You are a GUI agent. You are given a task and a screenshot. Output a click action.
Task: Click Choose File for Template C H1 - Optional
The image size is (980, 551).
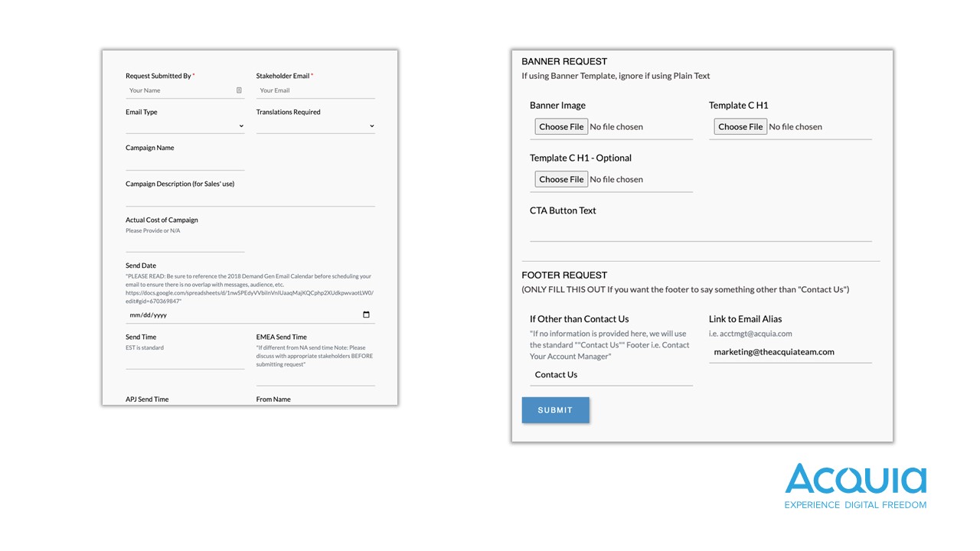pyautogui.click(x=561, y=180)
